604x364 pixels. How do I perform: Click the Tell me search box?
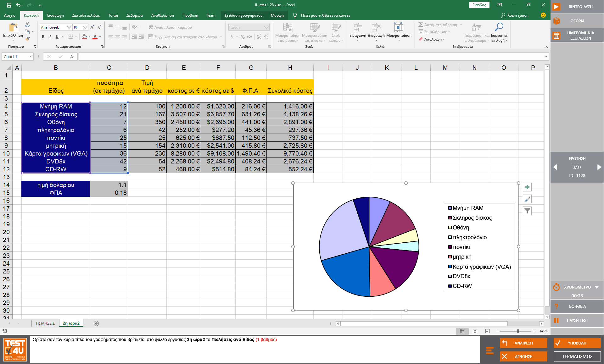[325, 15]
